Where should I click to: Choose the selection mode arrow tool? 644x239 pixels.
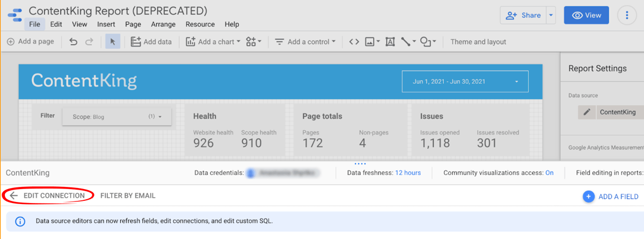tap(113, 41)
